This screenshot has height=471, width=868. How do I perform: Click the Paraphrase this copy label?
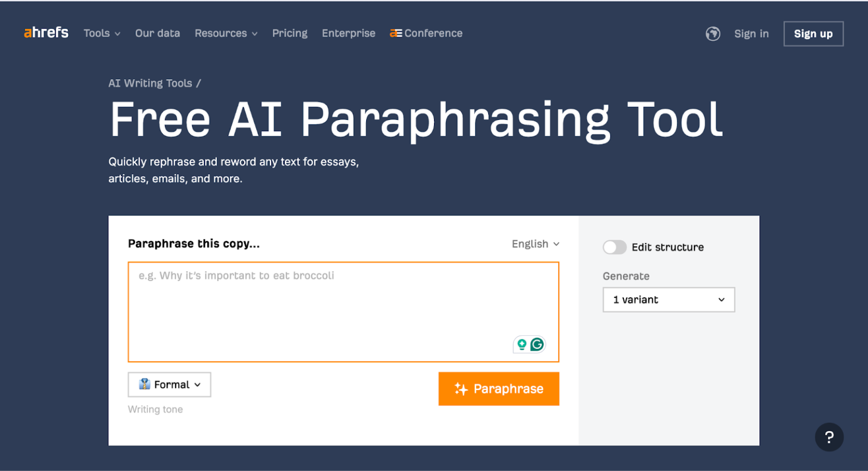(x=194, y=244)
